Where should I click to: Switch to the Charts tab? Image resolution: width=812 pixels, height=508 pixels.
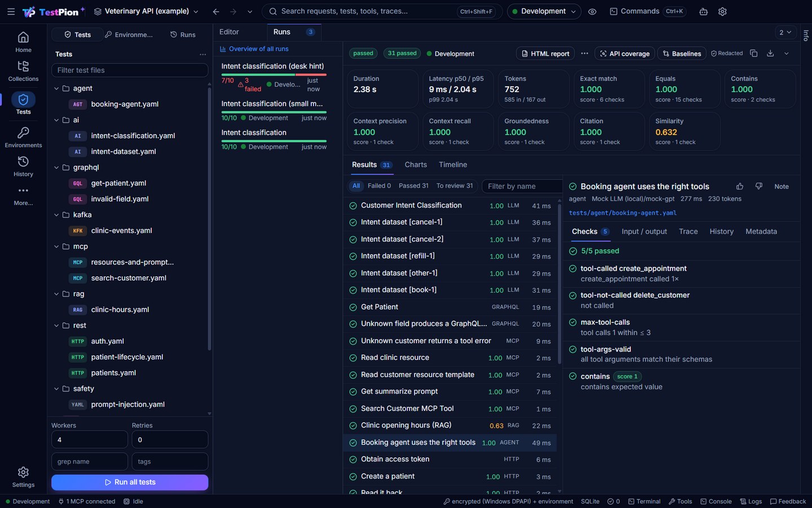pyautogui.click(x=416, y=165)
